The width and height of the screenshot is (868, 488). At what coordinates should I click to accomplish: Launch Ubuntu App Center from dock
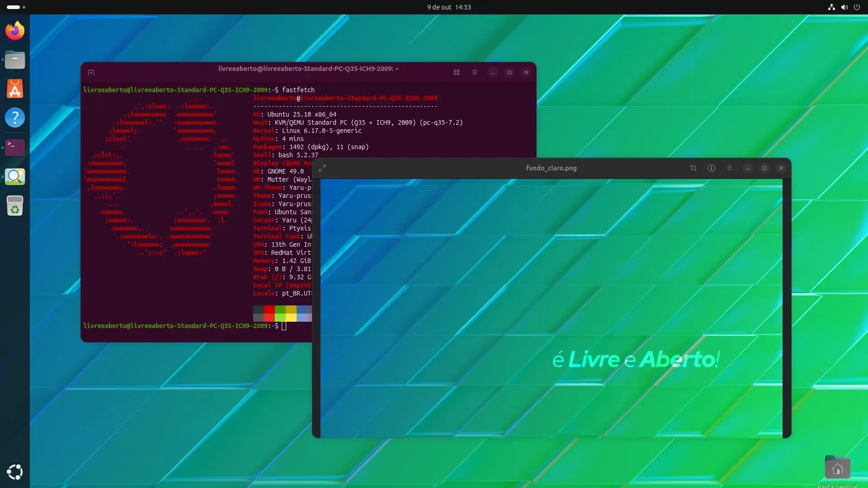(x=15, y=89)
